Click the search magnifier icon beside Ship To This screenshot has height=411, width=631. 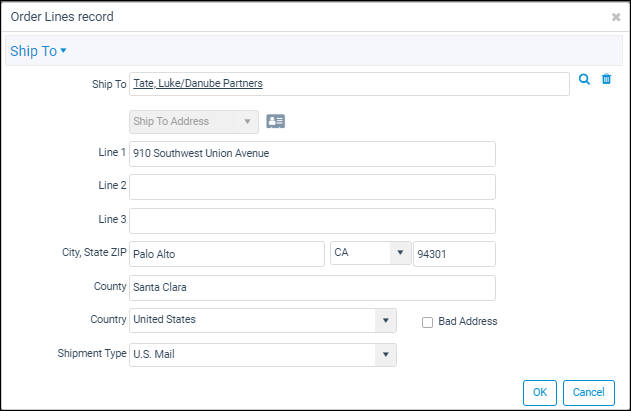click(584, 79)
